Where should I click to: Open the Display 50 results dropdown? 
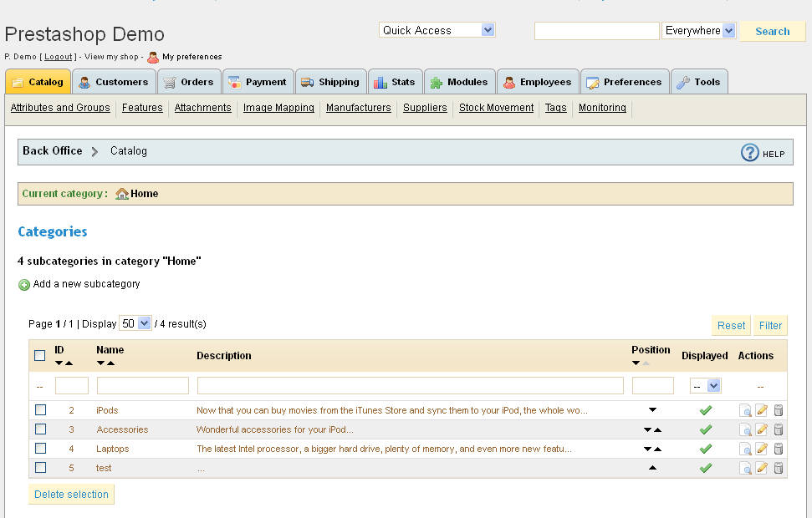[135, 323]
